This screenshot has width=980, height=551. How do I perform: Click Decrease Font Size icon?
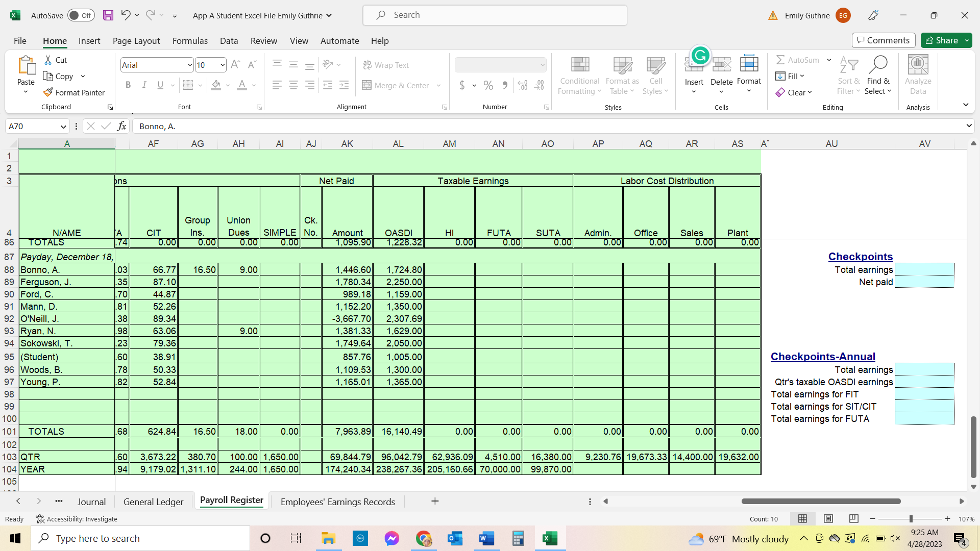[252, 65]
